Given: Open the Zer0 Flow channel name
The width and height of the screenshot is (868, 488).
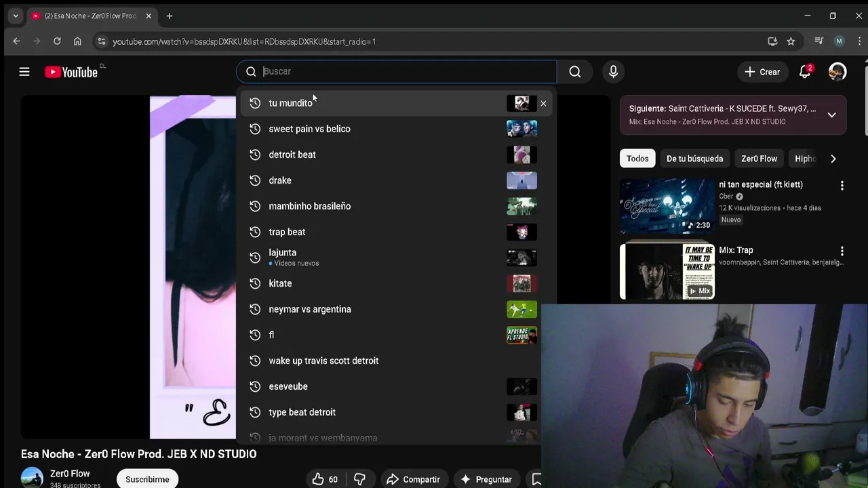Looking at the screenshot, I should [x=70, y=474].
